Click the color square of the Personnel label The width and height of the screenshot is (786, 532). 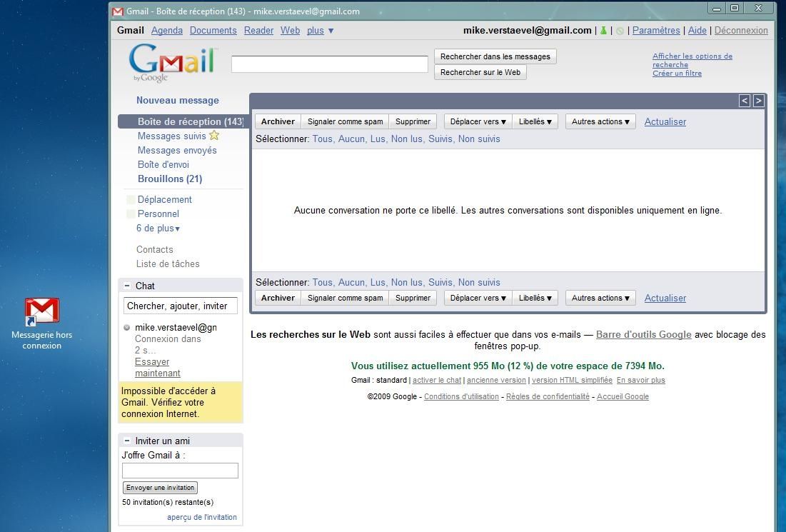click(x=131, y=214)
